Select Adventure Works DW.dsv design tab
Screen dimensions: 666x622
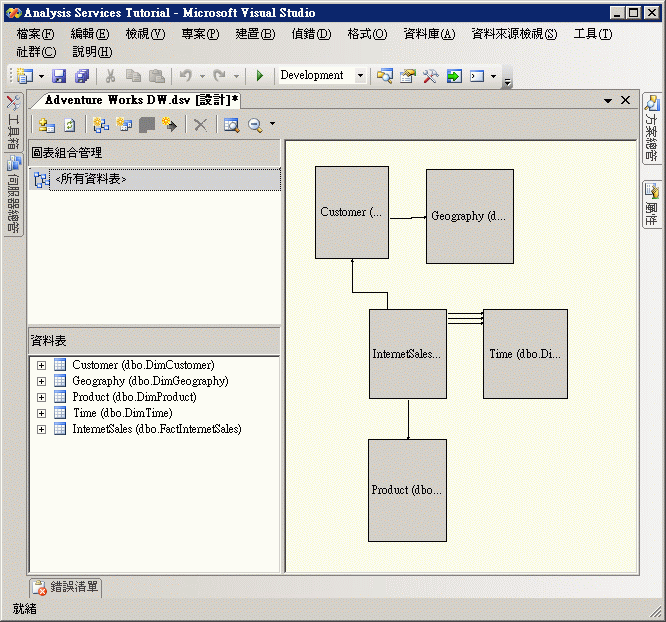pyautogui.click(x=141, y=100)
